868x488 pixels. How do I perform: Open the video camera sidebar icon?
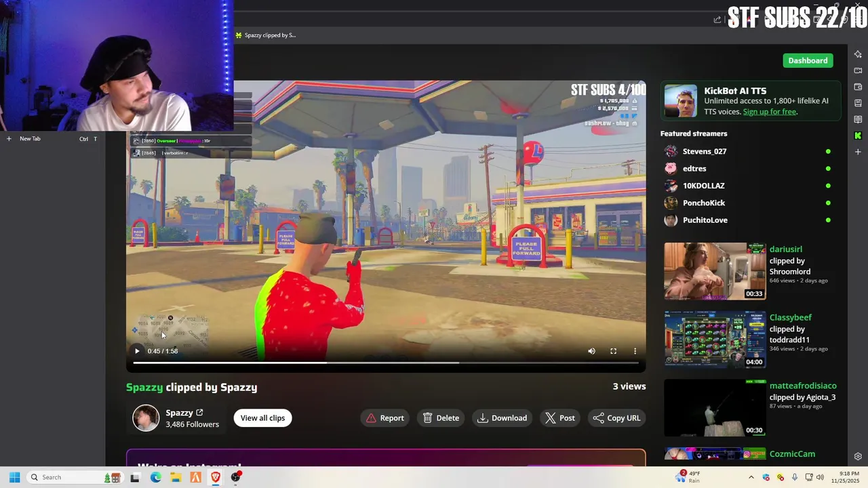[x=858, y=70]
